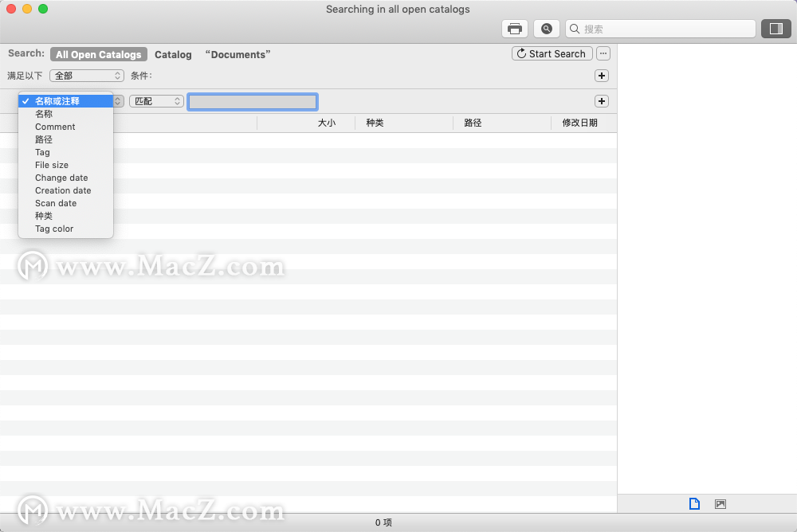
Task: Choose 名称 in the popup menu
Action: 65,114
